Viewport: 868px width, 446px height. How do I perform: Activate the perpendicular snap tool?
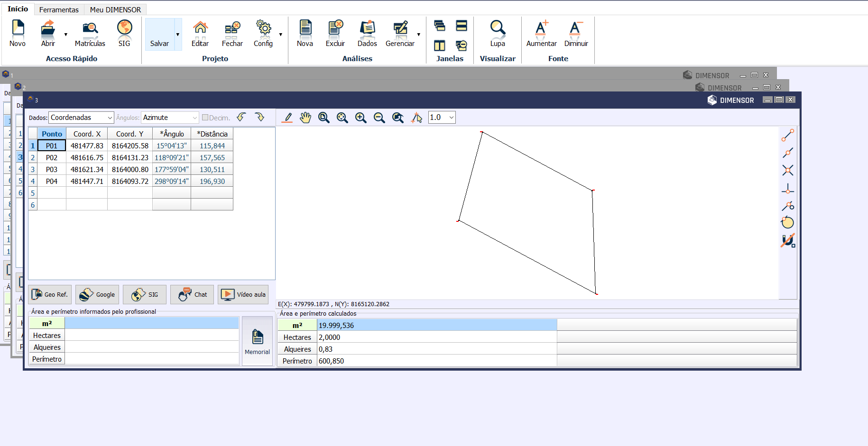click(787, 189)
